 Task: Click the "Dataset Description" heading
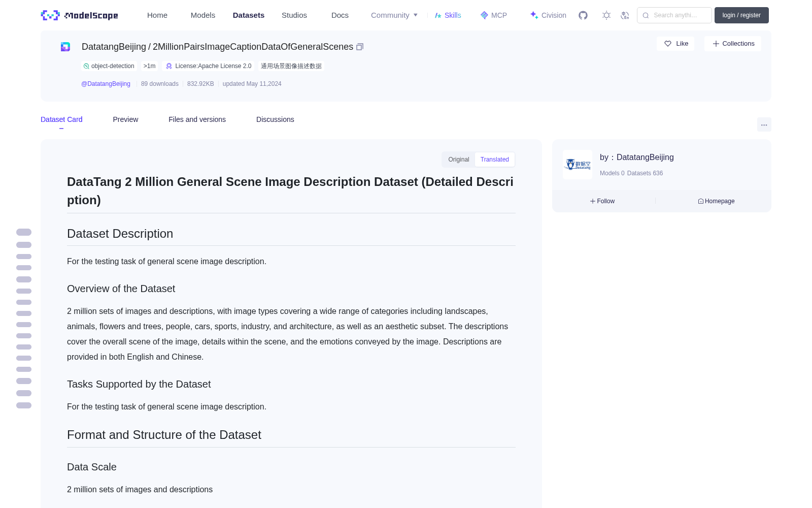click(x=120, y=234)
